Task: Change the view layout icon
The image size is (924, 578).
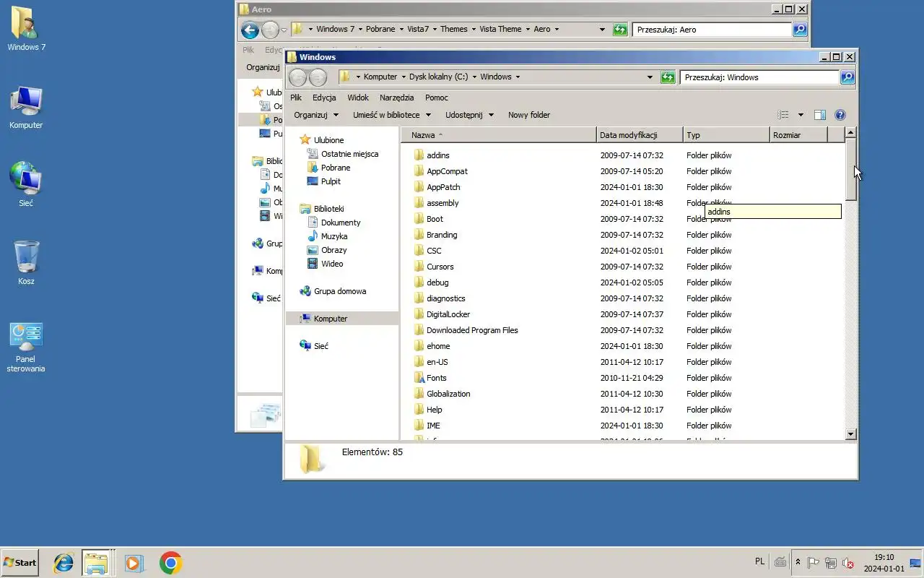Action: tap(783, 115)
